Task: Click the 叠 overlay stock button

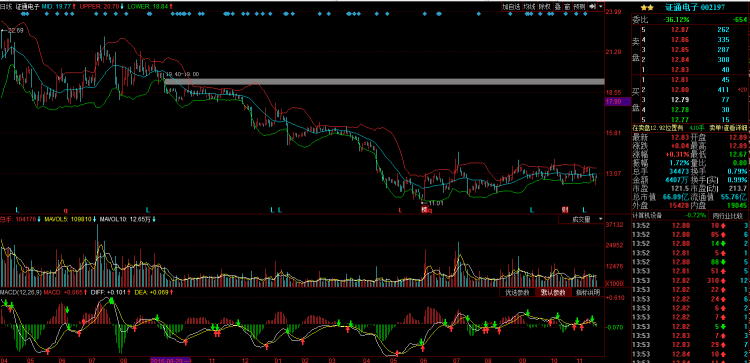Action: click(x=557, y=7)
